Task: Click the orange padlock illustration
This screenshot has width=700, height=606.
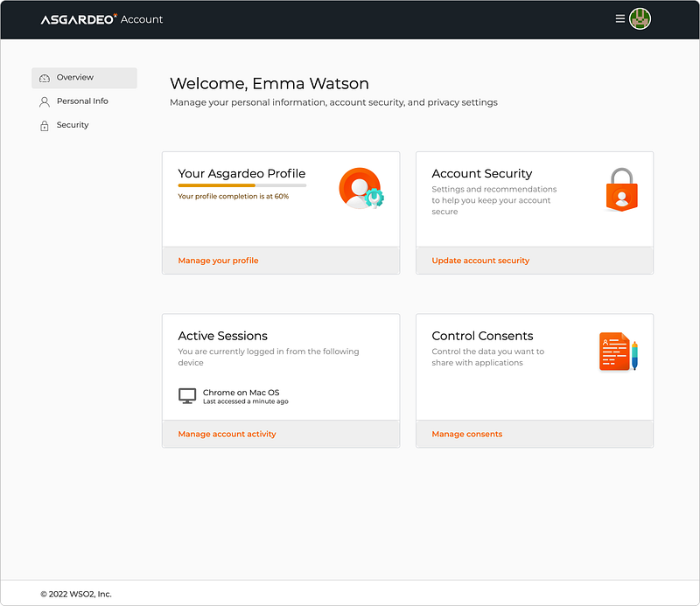Action: coord(621,190)
